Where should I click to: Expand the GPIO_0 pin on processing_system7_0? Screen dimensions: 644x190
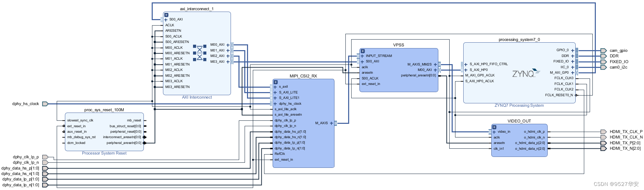[573, 50]
